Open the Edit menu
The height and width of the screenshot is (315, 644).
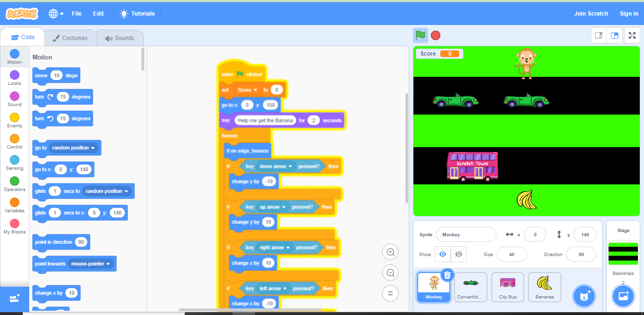click(x=98, y=14)
